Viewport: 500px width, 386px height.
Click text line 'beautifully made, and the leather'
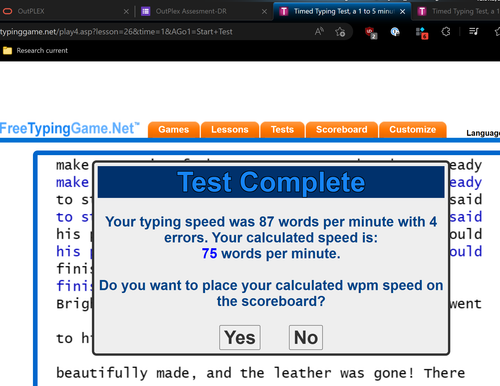click(194, 373)
